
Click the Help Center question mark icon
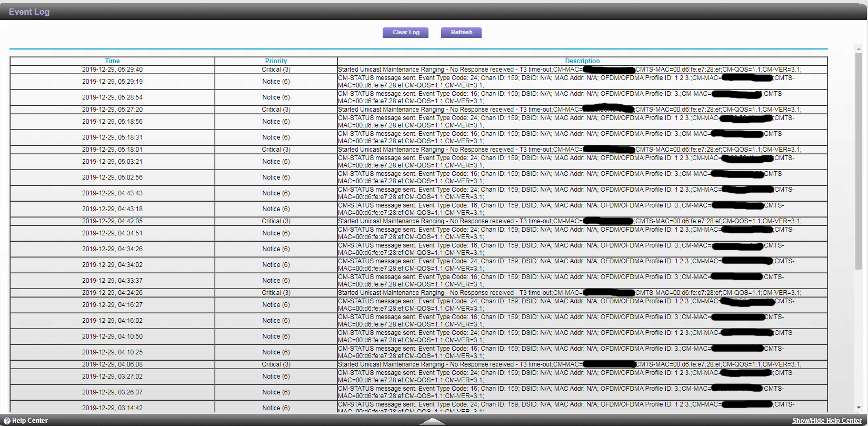pos(7,421)
